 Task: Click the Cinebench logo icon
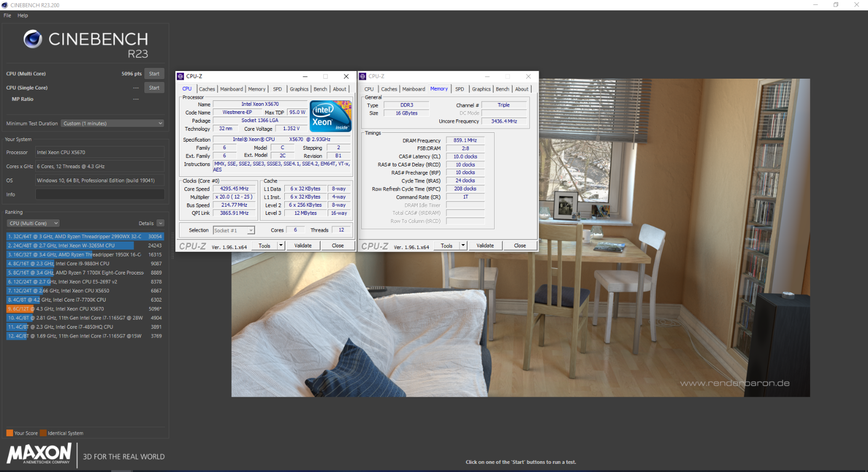[x=33, y=39]
